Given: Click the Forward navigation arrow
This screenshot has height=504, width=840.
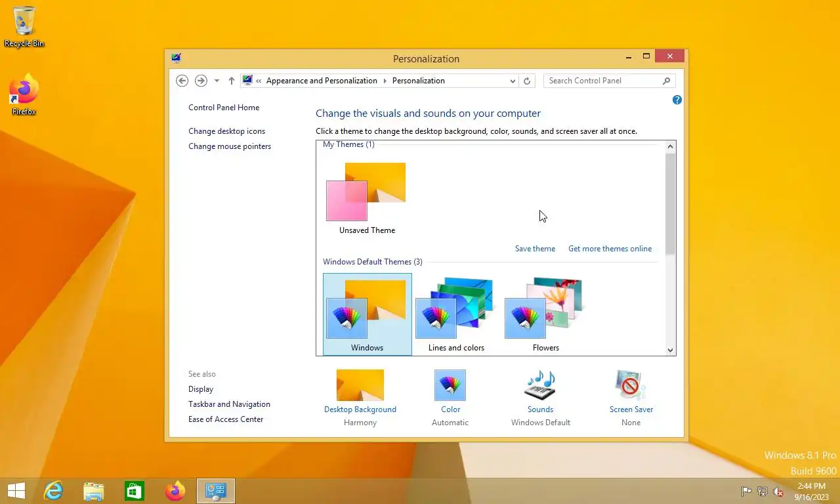Looking at the screenshot, I should 201,81.
